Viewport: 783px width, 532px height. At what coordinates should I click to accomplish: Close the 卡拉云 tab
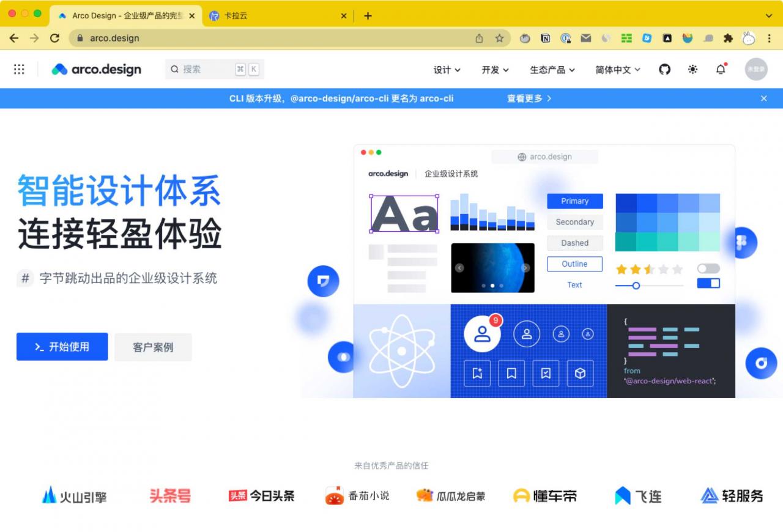click(x=343, y=16)
